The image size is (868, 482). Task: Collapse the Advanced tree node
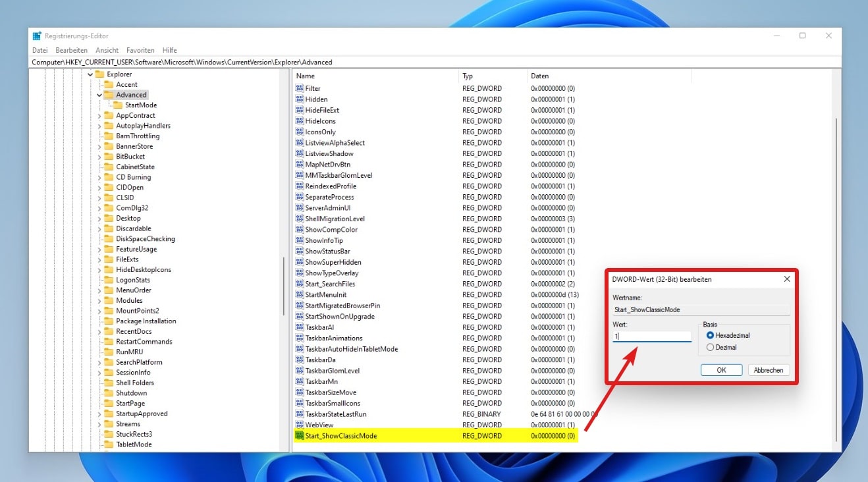coord(99,95)
